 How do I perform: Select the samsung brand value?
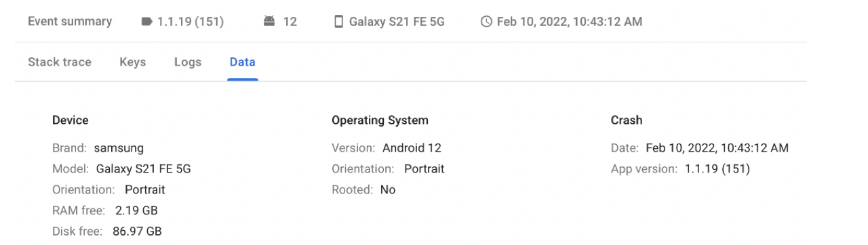point(119,148)
